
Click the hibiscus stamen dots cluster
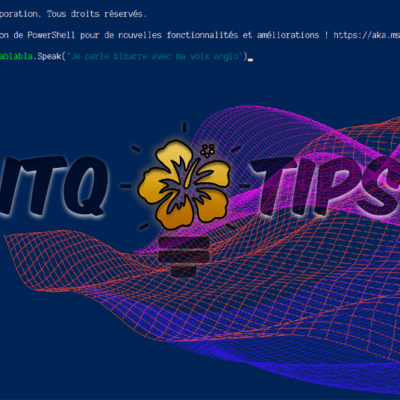pyautogui.click(x=208, y=151)
